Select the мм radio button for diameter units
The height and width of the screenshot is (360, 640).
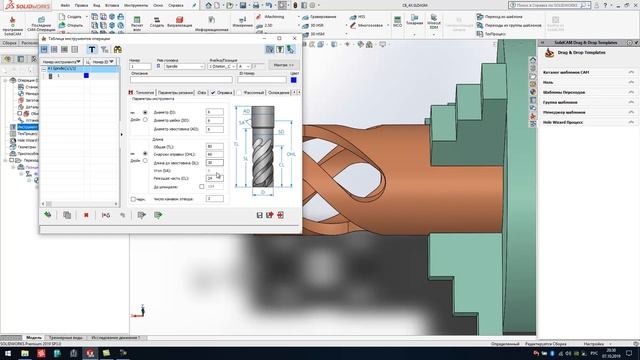pos(145,112)
